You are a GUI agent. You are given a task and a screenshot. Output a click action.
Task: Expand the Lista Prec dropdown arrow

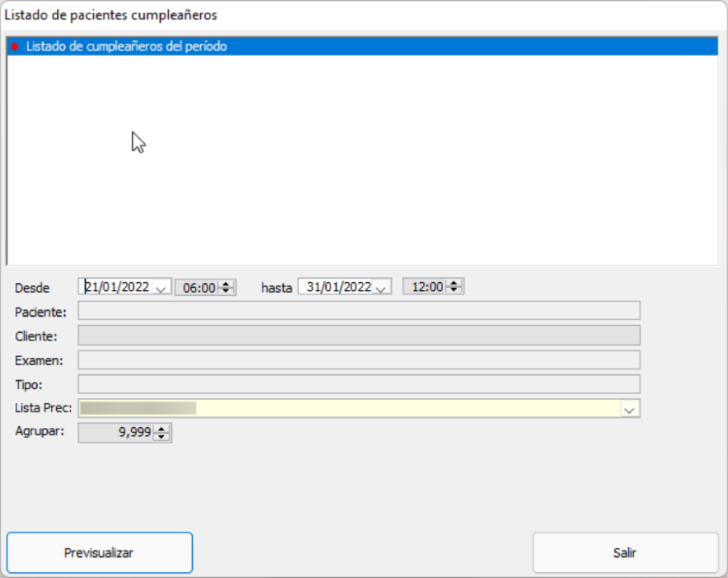(x=629, y=409)
